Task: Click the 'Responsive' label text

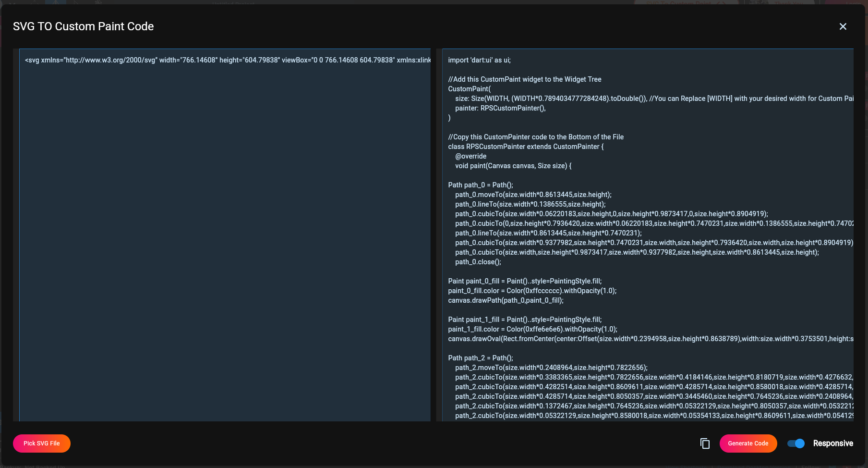Action: click(x=833, y=443)
